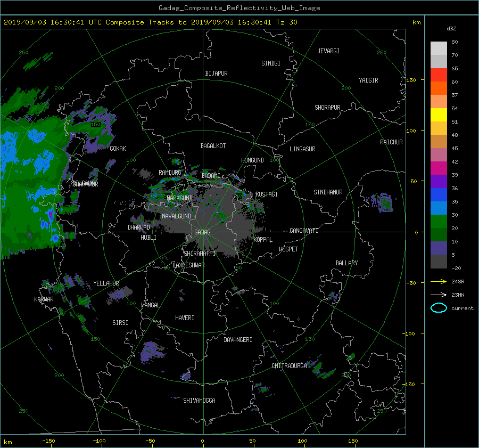The height and width of the screenshot is (448, 479).
Task: Click the KUSTAGI town label
Action: [x=267, y=194]
